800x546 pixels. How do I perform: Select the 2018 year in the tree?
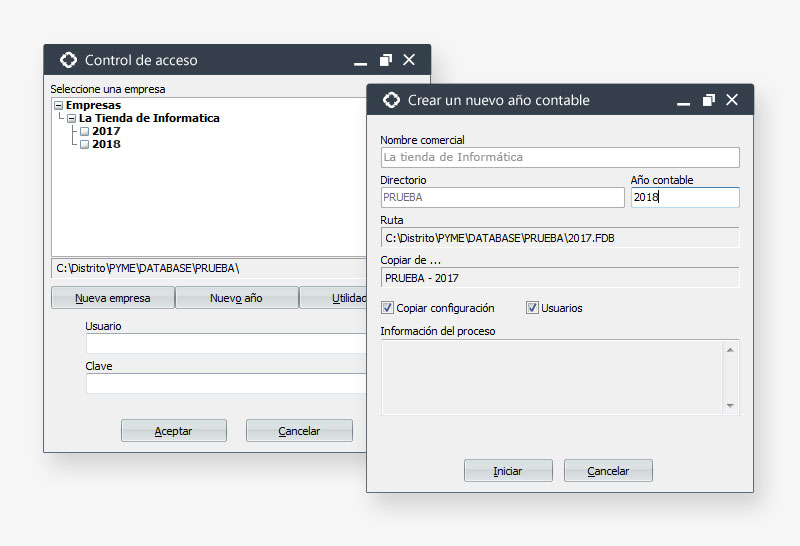[x=105, y=144]
